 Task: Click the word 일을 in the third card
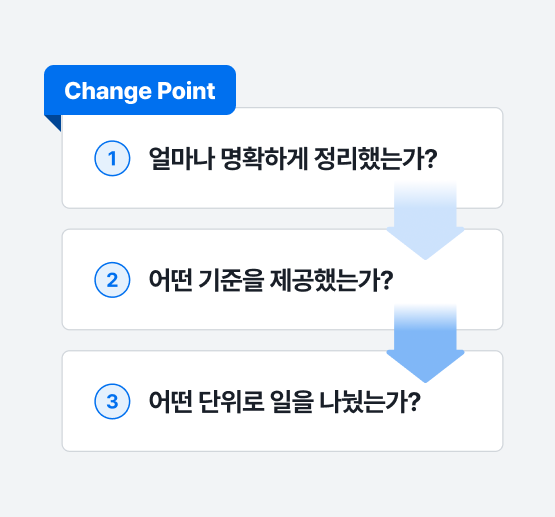(292, 401)
